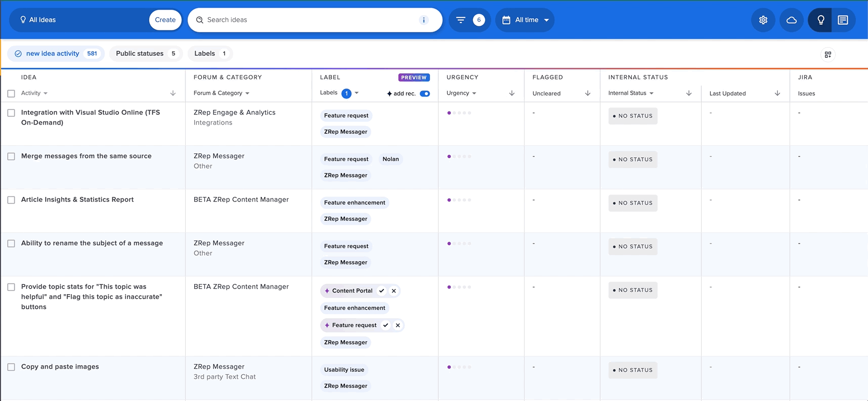Viewport: 868px width, 401px height.
Task: Click the search info icon
Action: tap(423, 20)
